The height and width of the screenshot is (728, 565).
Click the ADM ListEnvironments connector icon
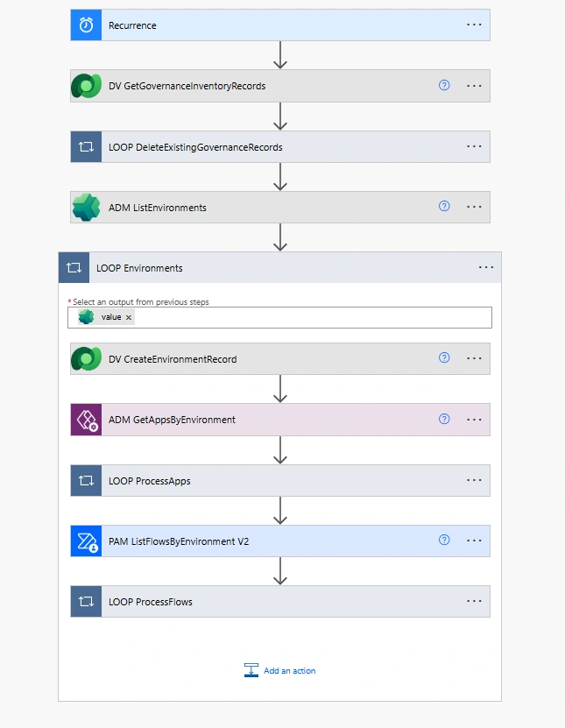point(86,207)
